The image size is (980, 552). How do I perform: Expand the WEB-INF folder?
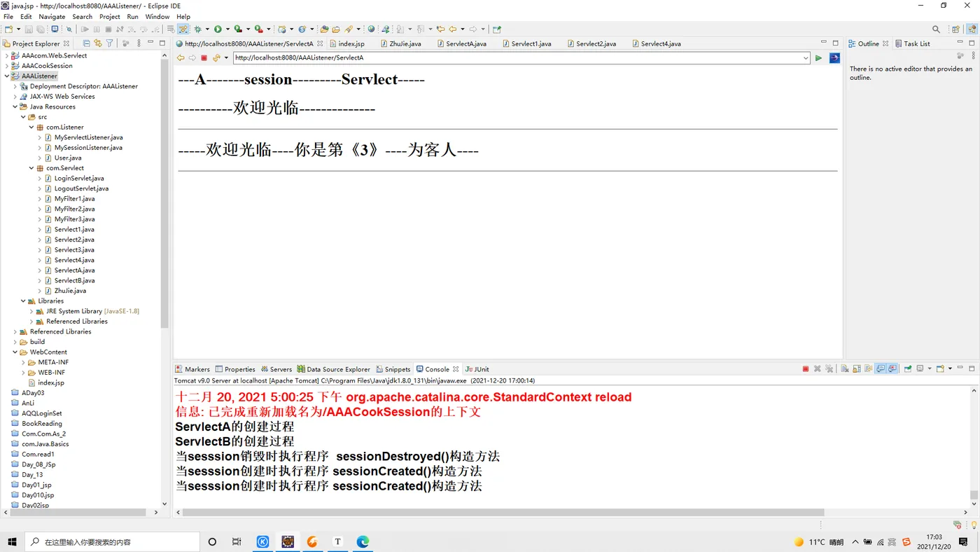[x=23, y=373]
